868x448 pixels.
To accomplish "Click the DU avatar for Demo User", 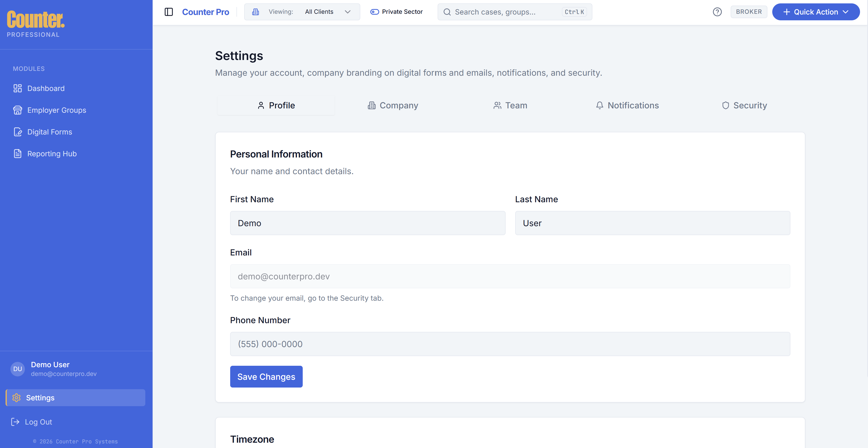I will click(x=17, y=369).
